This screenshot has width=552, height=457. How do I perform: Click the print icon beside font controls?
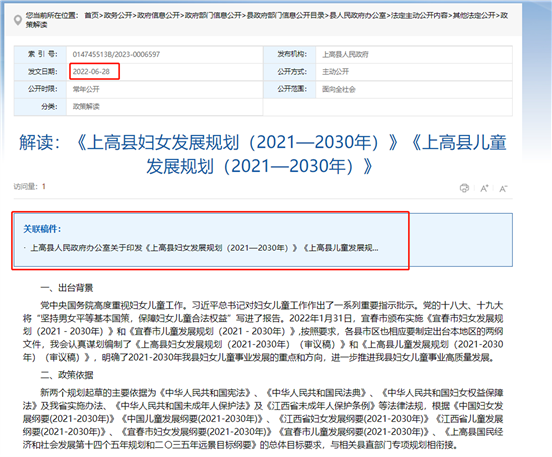(464, 188)
